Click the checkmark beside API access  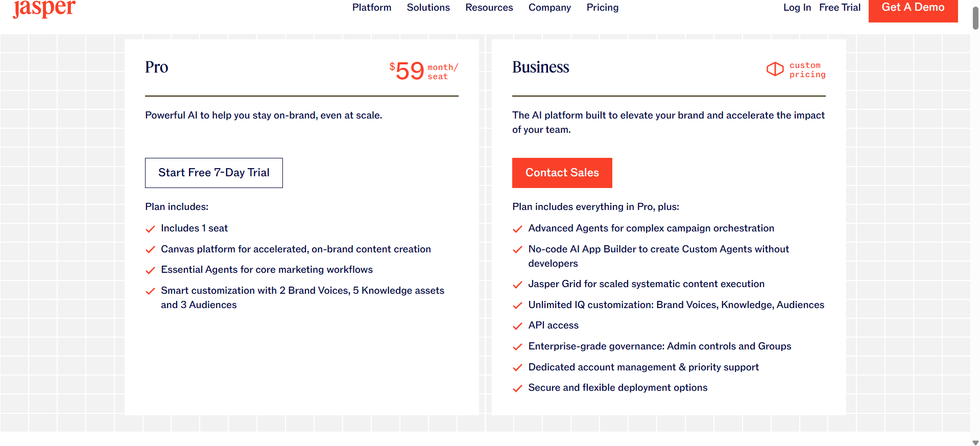tap(517, 326)
